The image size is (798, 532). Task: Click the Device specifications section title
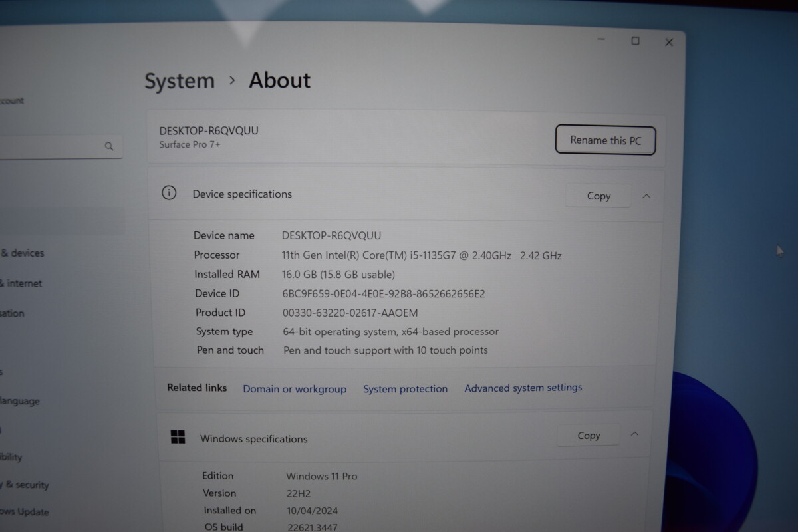click(x=242, y=194)
